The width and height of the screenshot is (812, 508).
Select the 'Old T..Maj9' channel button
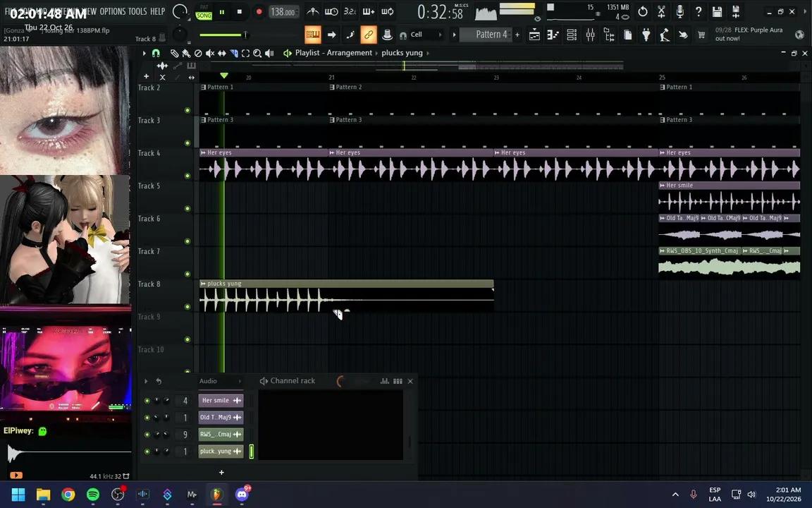(221, 417)
